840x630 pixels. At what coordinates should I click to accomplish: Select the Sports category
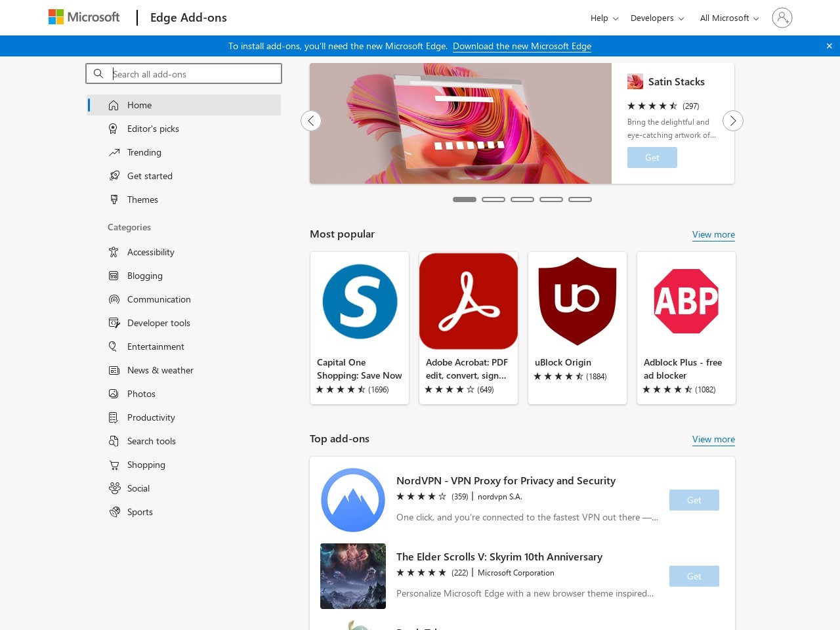pos(184,512)
